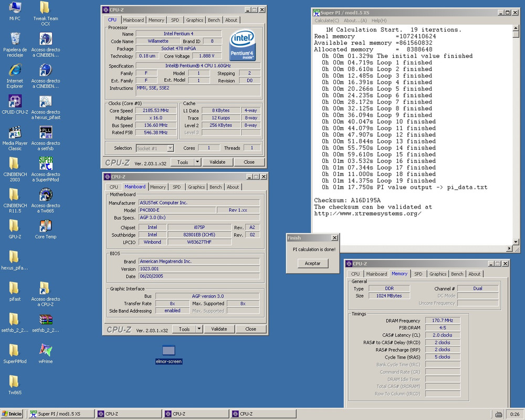
Task: Open Core Temp desktop icon
Action: click(46, 229)
